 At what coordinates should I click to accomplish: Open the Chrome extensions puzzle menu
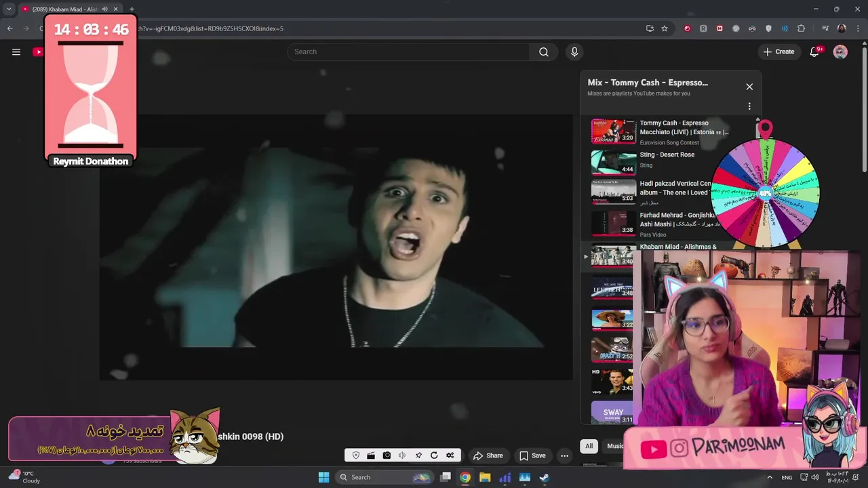[802, 28]
